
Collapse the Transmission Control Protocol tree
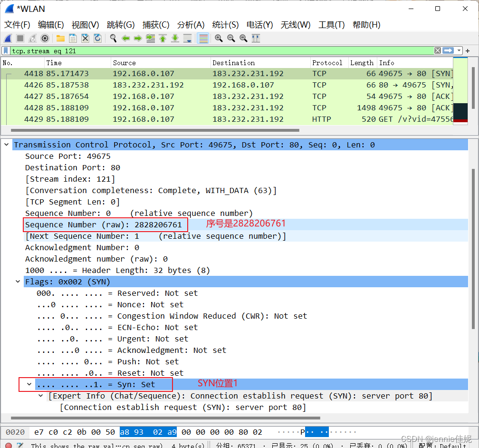click(x=7, y=144)
